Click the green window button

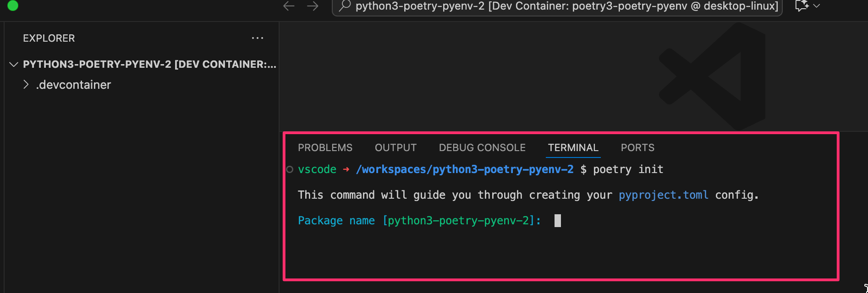(x=13, y=5)
